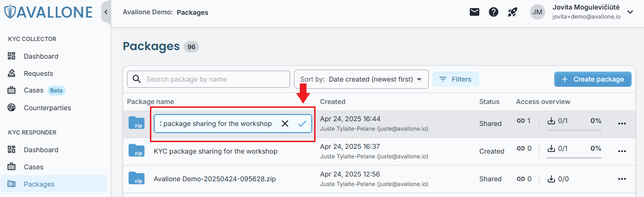Click the Access overview column header
The width and height of the screenshot is (644, 197).
coord(543,102)
